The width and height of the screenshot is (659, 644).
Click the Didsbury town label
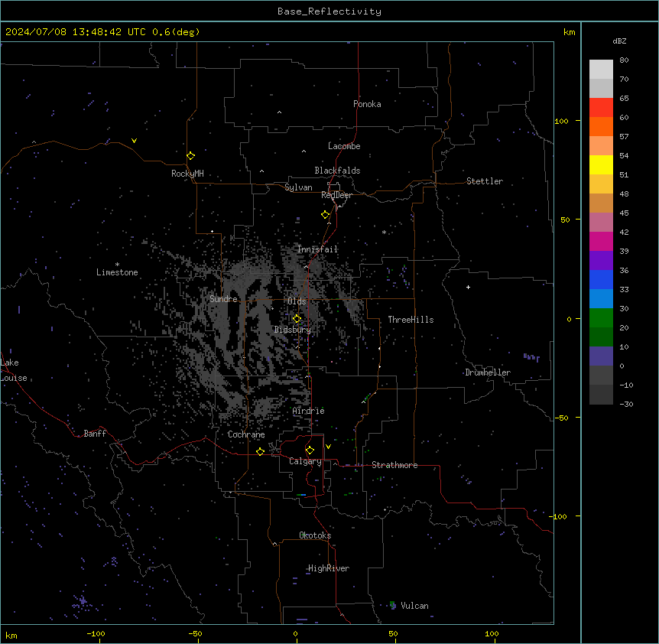coord(293,330)
